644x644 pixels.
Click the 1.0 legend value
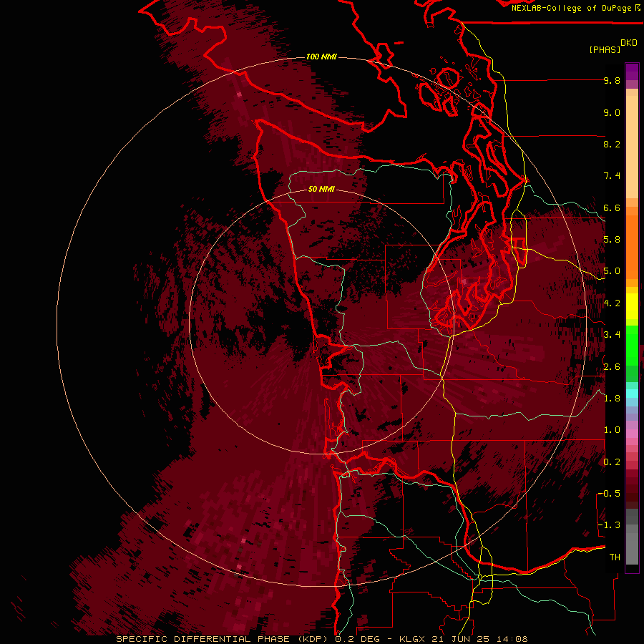[x=612, y=430]
